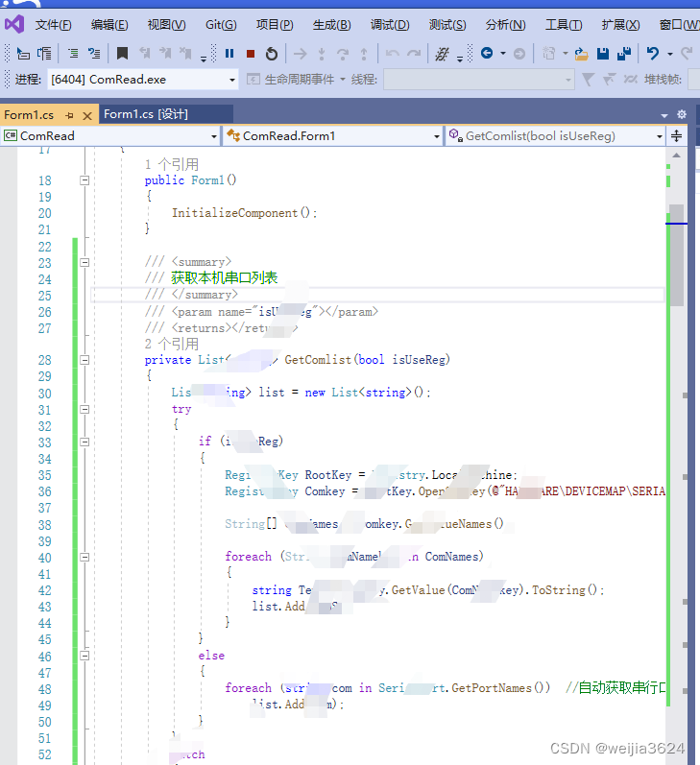Click the Undo icon with blue arrow
700x765 pixels.
[x=653, y=53]
